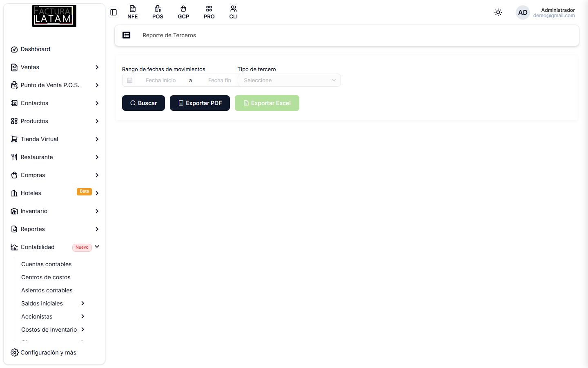The image size is (588, 368).
Task: Click the Contactos address book icon
Action: (14, 103)
